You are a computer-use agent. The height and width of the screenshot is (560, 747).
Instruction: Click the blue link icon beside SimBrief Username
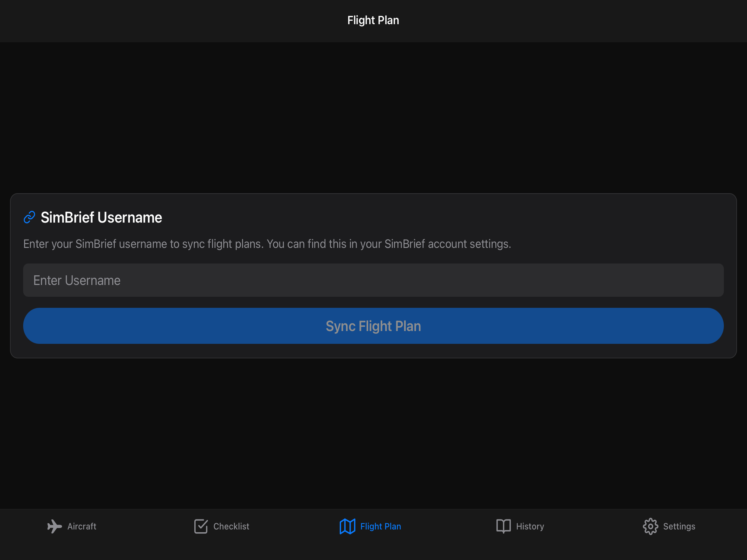coord(29,217)
